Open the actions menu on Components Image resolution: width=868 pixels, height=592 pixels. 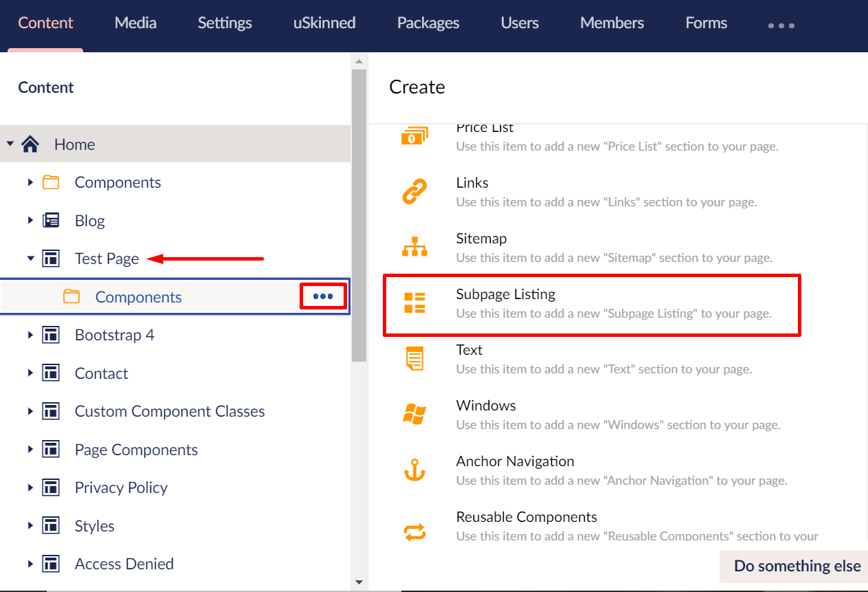click(323, 295)
